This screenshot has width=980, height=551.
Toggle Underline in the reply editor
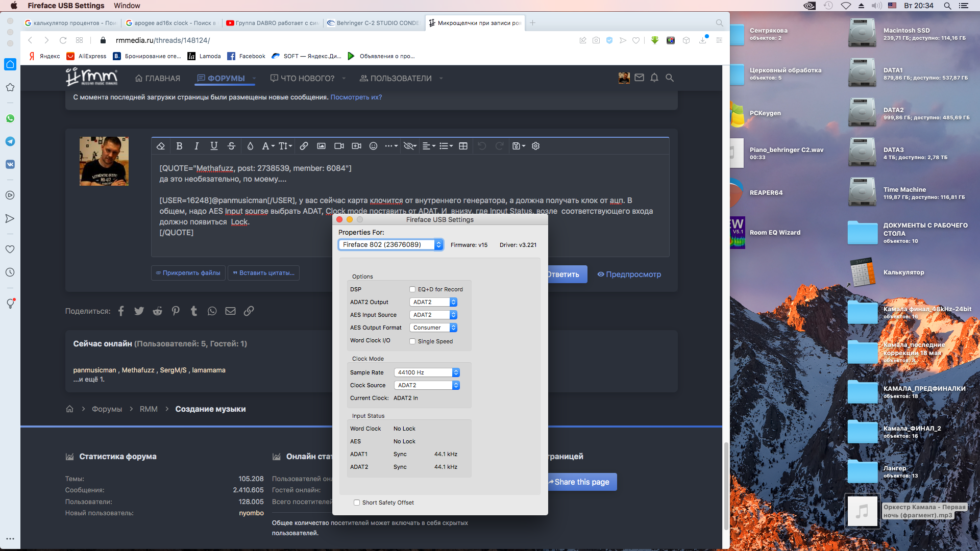click(214, 146)
